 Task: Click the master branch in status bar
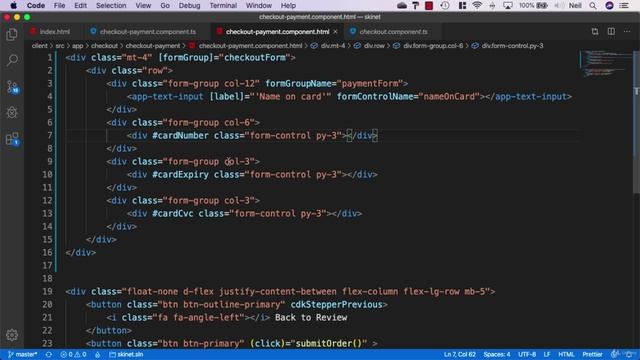[x=23, y=354]
